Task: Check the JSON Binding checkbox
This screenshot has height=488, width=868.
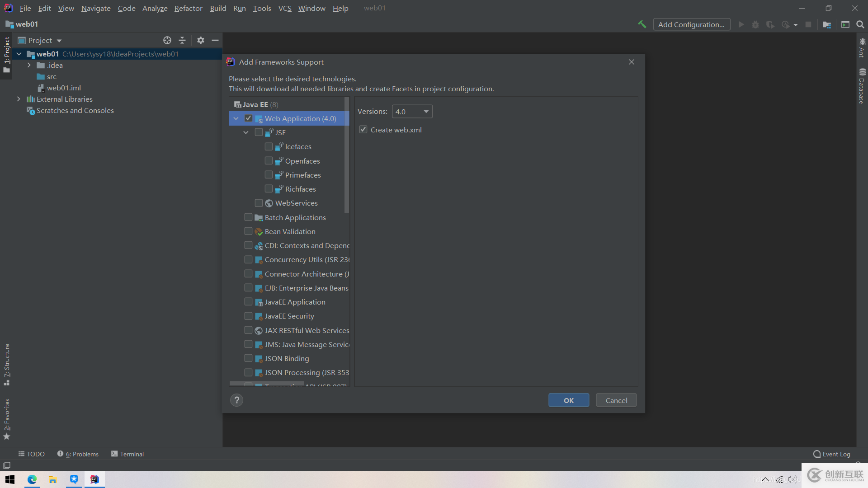Action: 248,358
